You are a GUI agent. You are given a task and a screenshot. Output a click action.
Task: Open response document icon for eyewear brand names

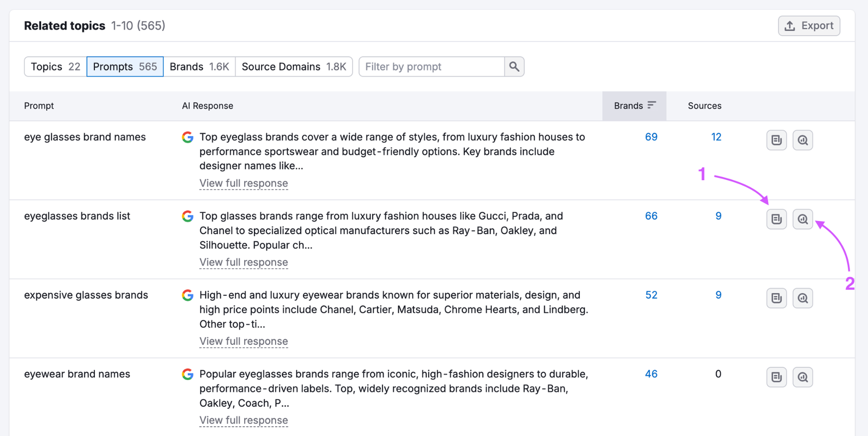(776, 377)
